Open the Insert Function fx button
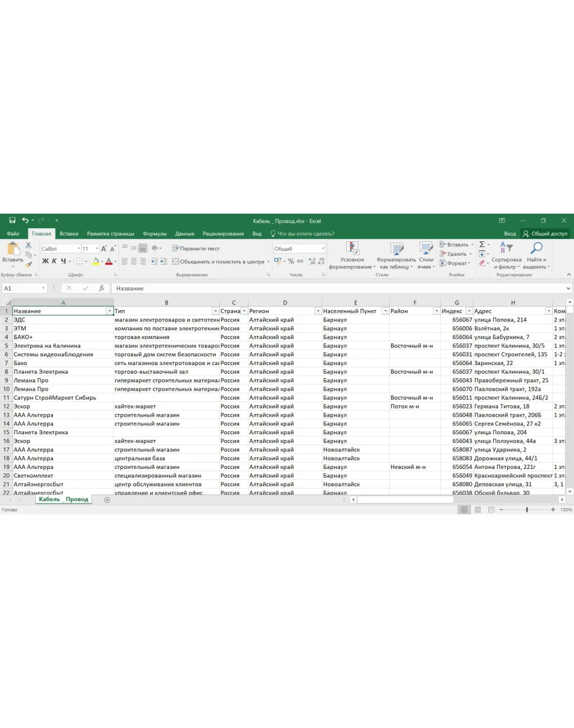This screenshot has width=574, height=728. pyautogui.click(x=102, y=288)
